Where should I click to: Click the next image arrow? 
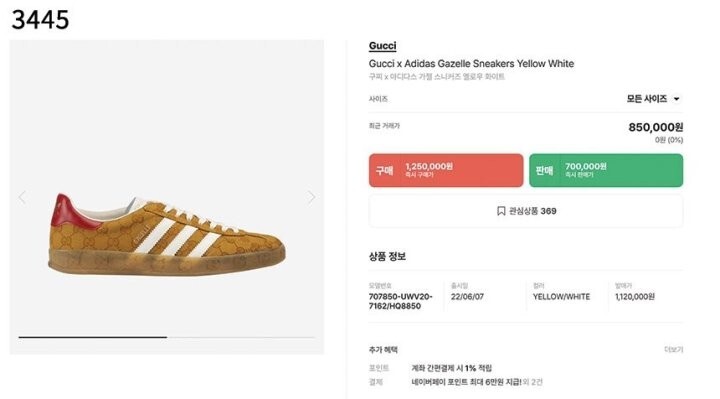(311, 197)
